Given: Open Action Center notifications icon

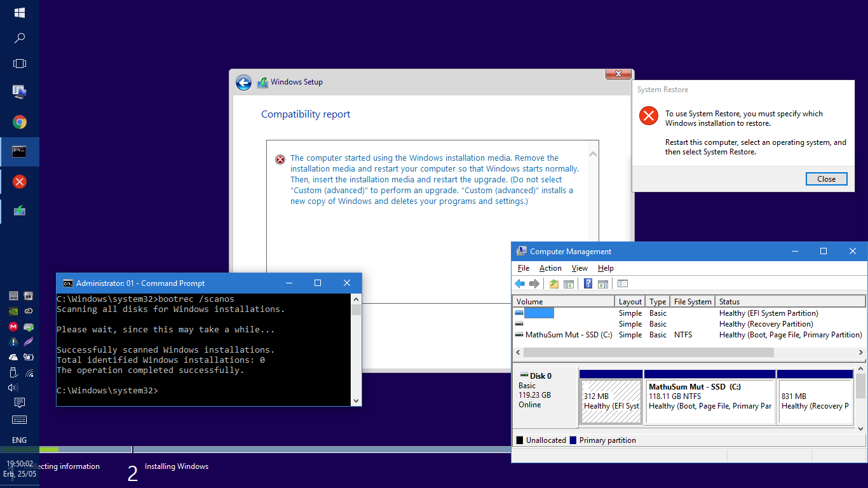Looking at the screenshot, I should click(x=20, y=403).
